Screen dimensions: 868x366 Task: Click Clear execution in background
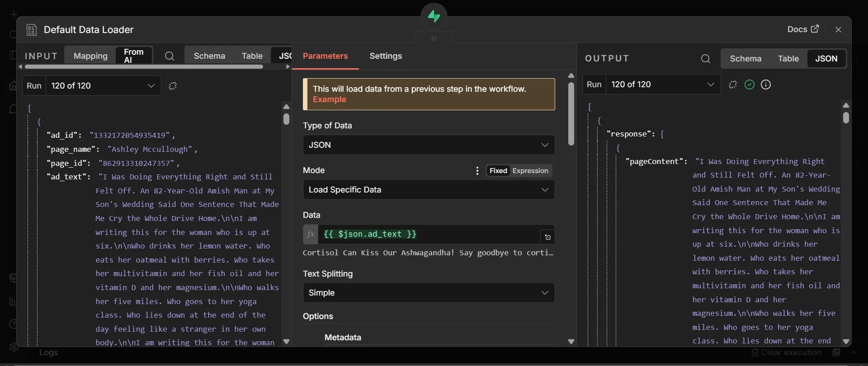click(787, 352)
